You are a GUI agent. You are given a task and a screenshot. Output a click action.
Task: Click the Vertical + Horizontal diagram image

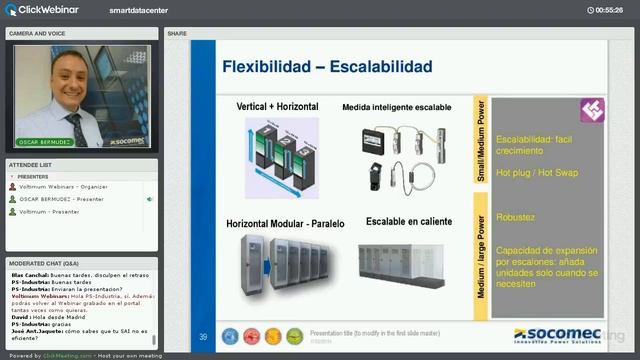[x=282, y=158]
